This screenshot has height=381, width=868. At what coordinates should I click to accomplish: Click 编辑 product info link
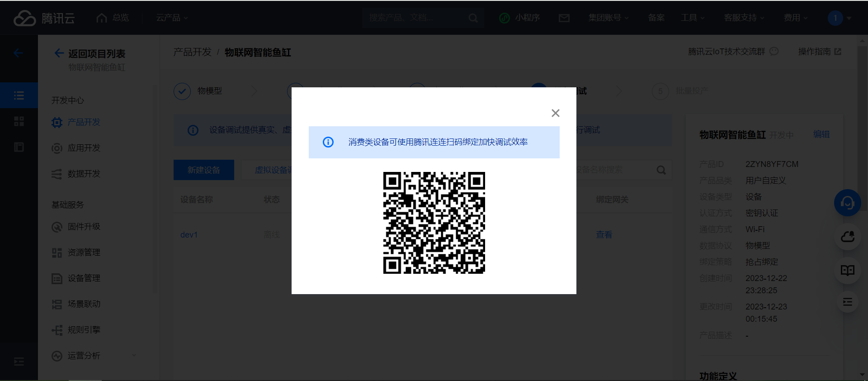pos(821,134)
